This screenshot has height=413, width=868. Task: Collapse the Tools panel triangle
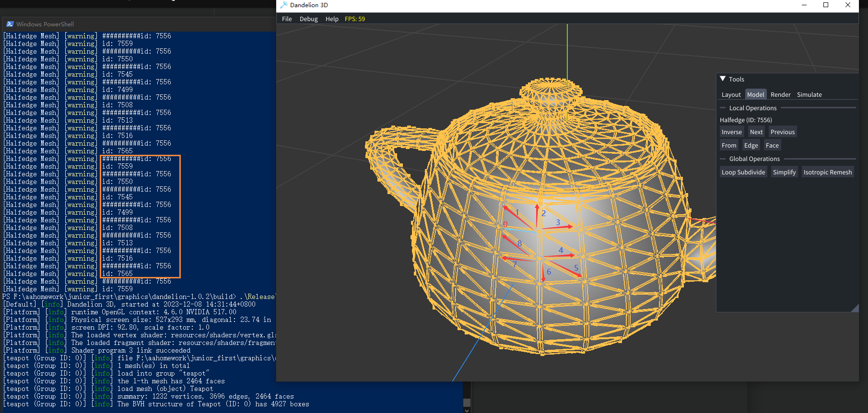pos(723,79)
